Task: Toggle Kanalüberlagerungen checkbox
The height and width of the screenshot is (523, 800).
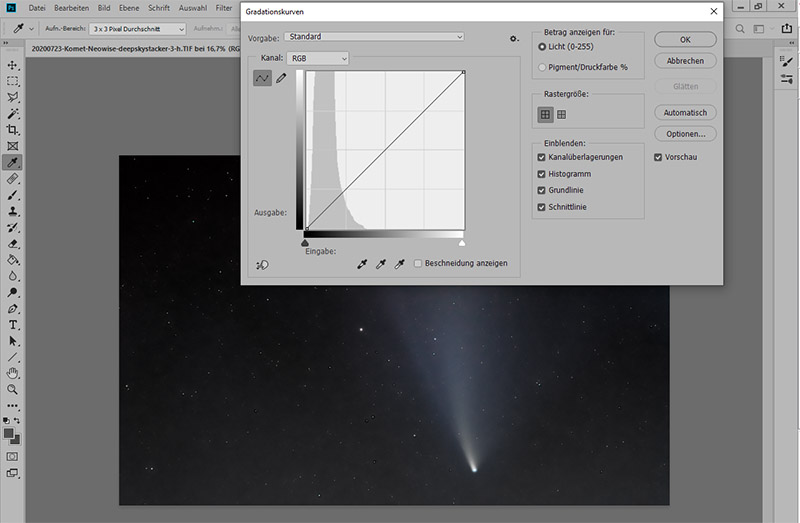Action: tap(542, 157)
